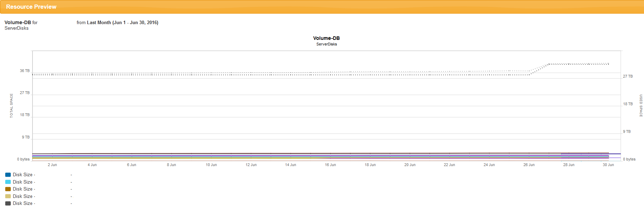The width and height of the screenshot is (644, 207).
Task: Click the 14 Jun date label
Action: pyautogui.click(x=291, y=165)
